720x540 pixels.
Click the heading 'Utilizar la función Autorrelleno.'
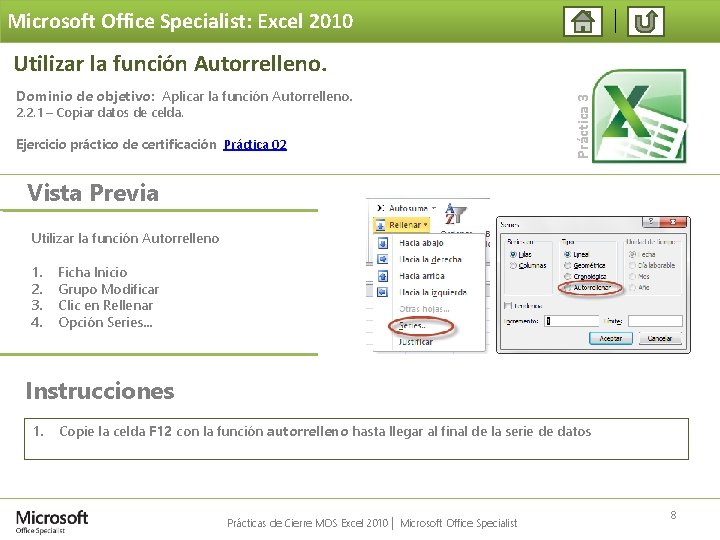[170, 64]
